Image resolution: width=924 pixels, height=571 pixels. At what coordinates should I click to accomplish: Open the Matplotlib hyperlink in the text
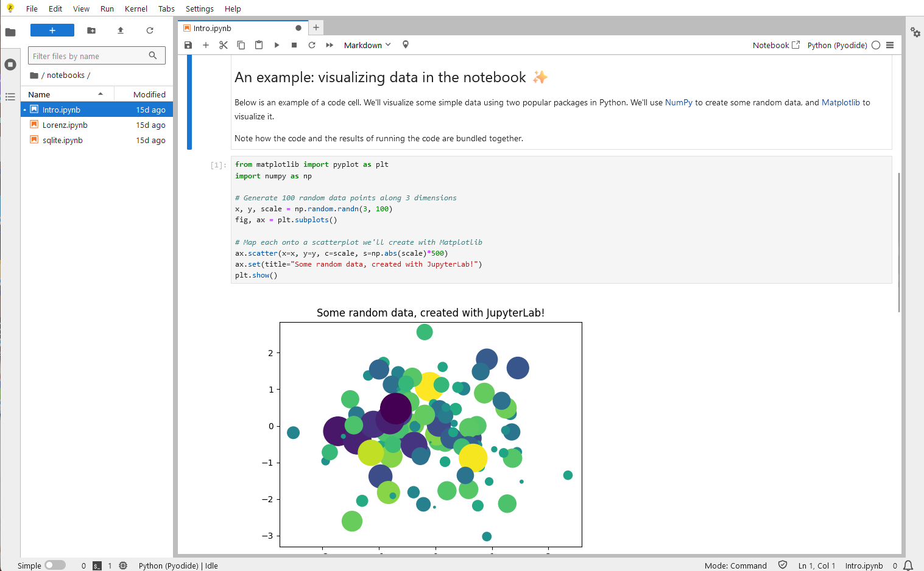pyautogui.click(x=841, y=102)
